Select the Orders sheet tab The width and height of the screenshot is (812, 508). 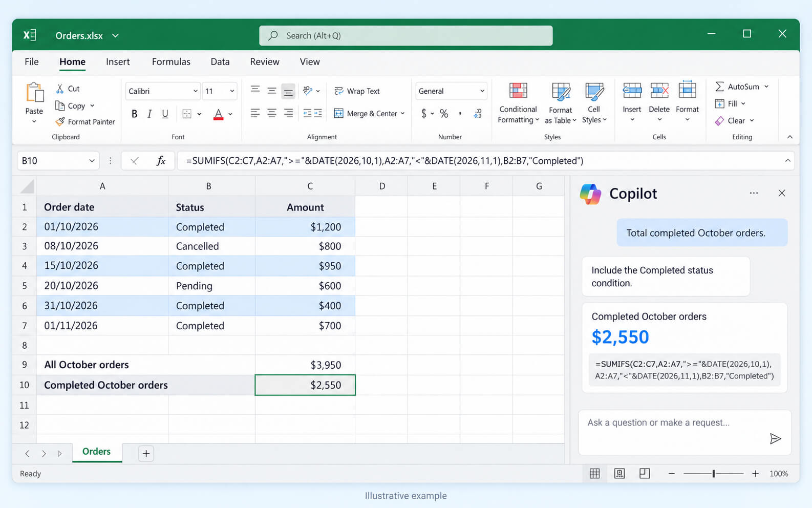97,452
